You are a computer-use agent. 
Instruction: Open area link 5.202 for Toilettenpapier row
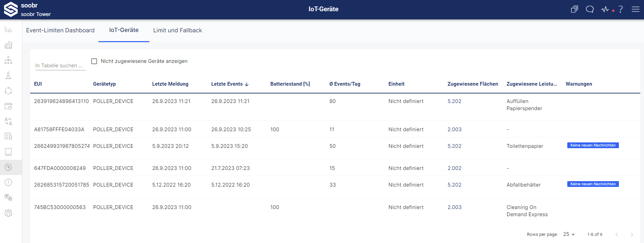tap(454, 146)
